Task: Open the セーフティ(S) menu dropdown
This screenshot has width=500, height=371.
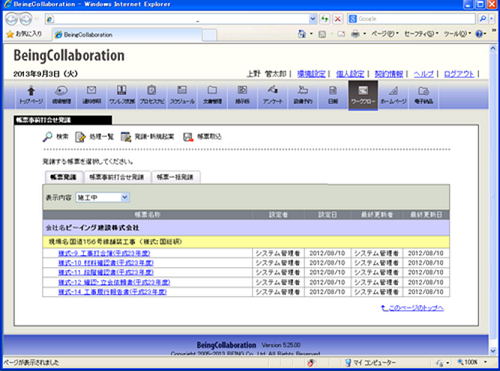Action: [421, 34]
